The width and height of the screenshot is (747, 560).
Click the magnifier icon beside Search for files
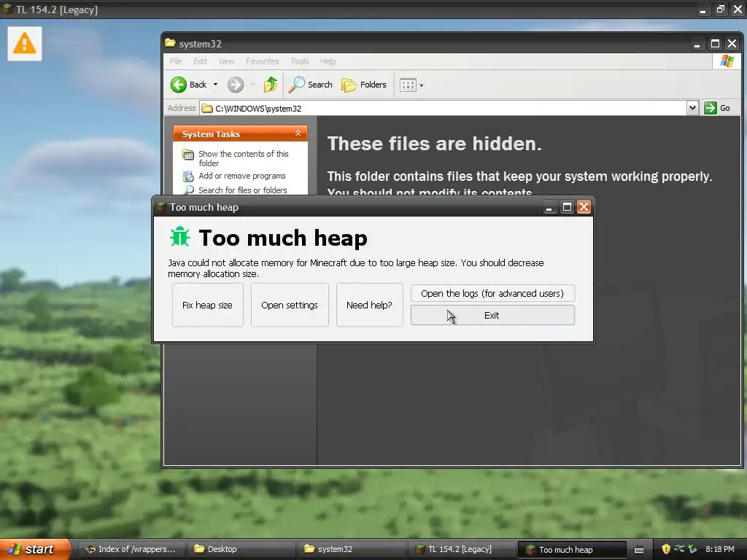pos(189,190)
